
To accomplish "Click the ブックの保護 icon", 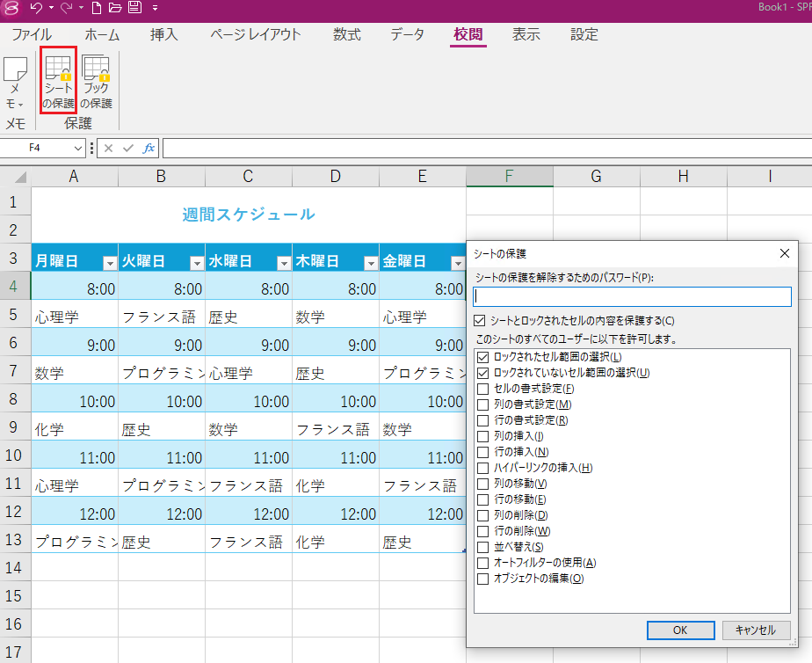I will (97, 82).
